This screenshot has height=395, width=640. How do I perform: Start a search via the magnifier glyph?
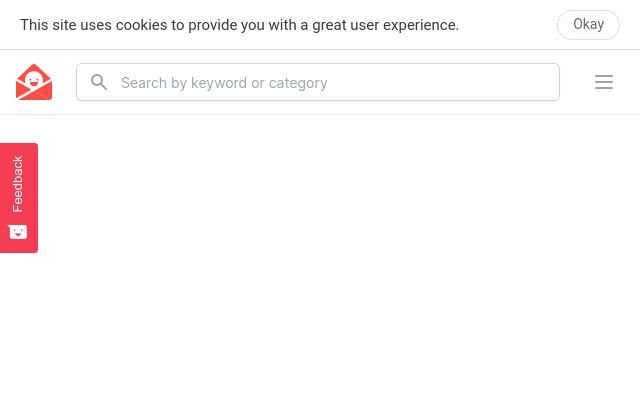[x=99, y=82]
